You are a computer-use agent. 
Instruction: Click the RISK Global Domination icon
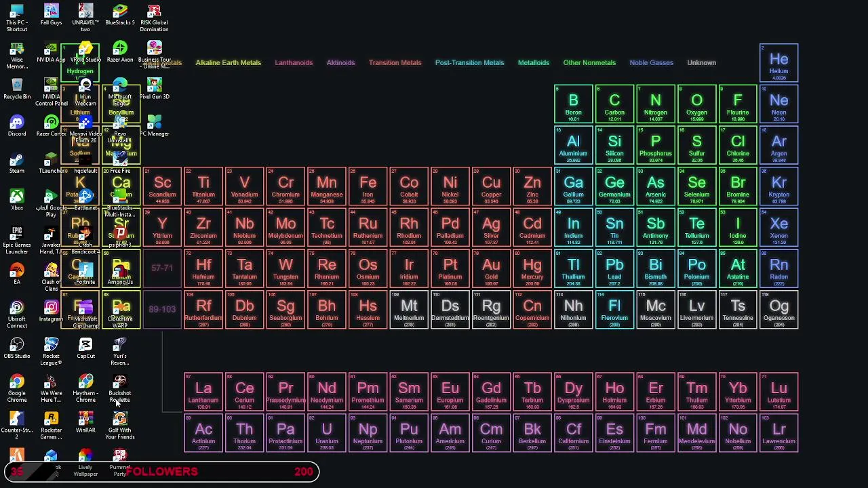click(154, 18)
